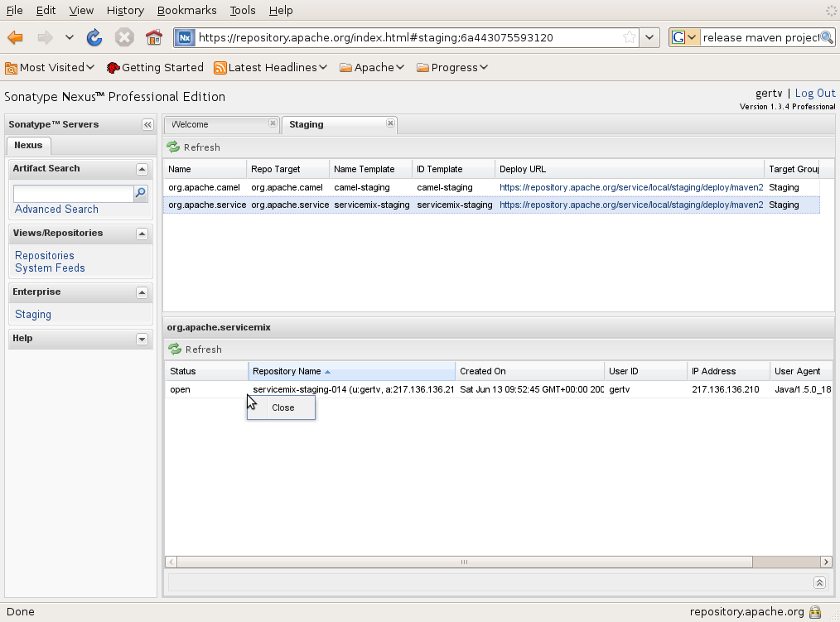Bookmark this page with the star icon
Viewport: 840px width, 622px height.
[x=630, y=37]
